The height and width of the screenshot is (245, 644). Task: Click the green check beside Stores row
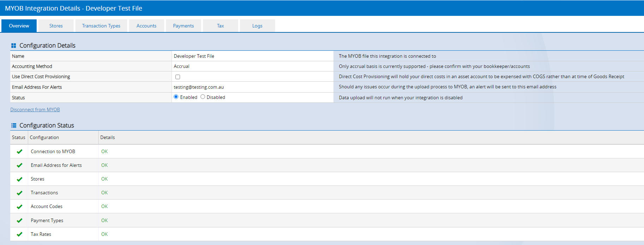pyautogui.click(x=19, y=179)
